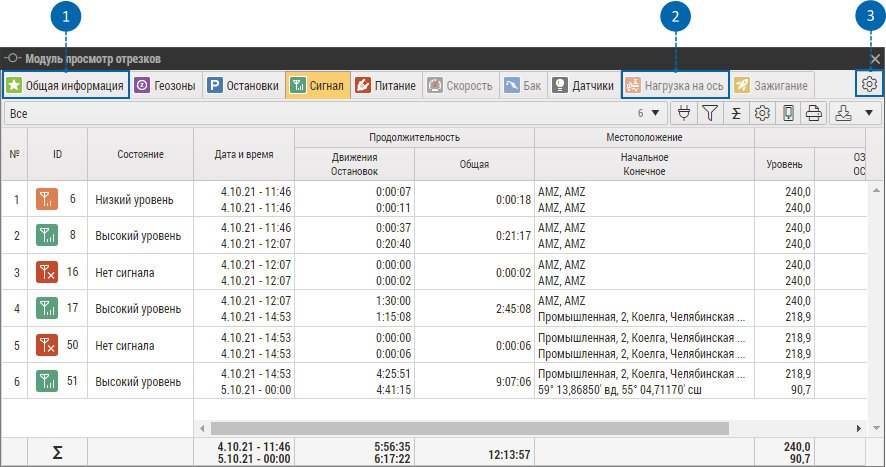Click the export download icon
Viewport: 886px width, 467px height.
(x=843, y=113)
